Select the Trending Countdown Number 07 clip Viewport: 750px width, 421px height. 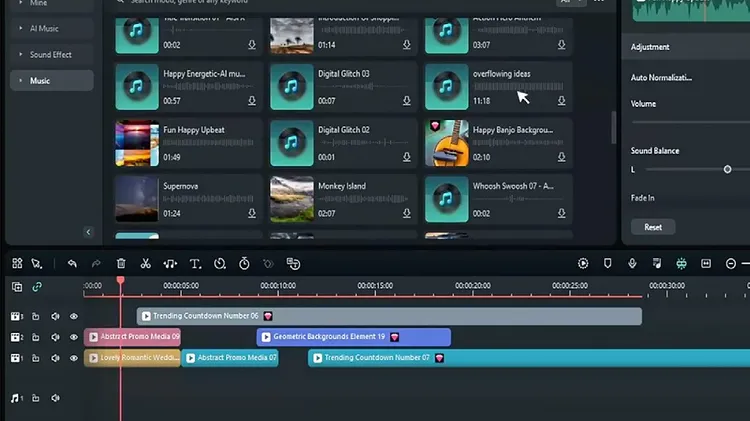coord(529,358)
